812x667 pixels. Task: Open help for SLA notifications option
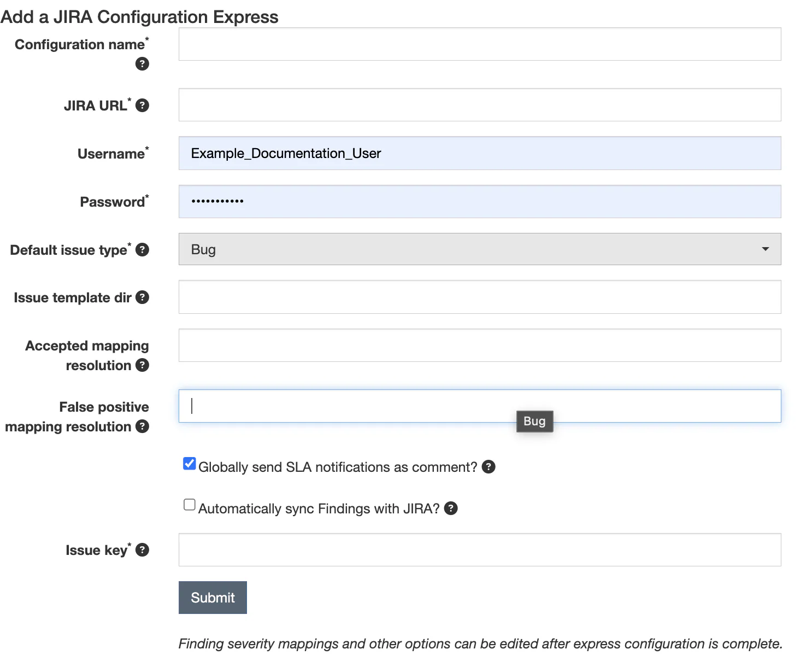click(489, 467)
